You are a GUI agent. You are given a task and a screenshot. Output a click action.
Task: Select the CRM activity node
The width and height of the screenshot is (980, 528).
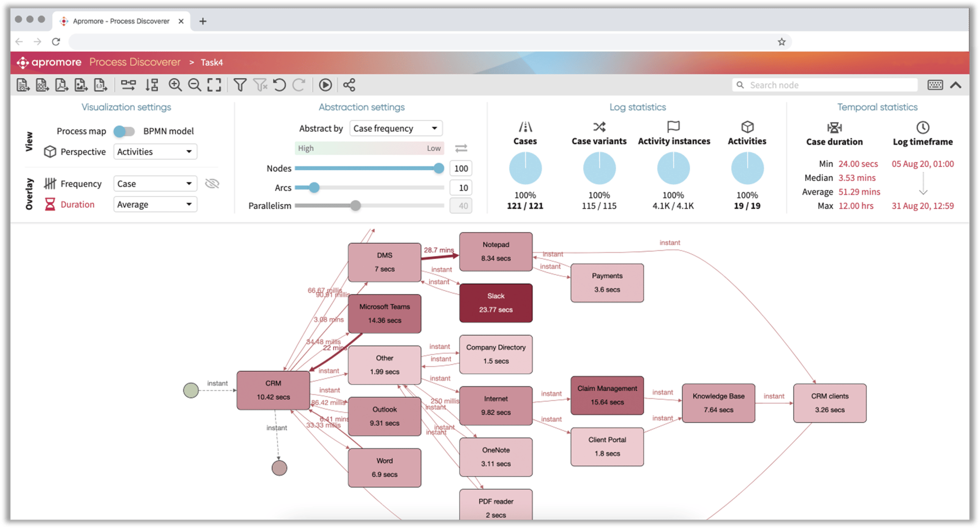coord(273,390)
